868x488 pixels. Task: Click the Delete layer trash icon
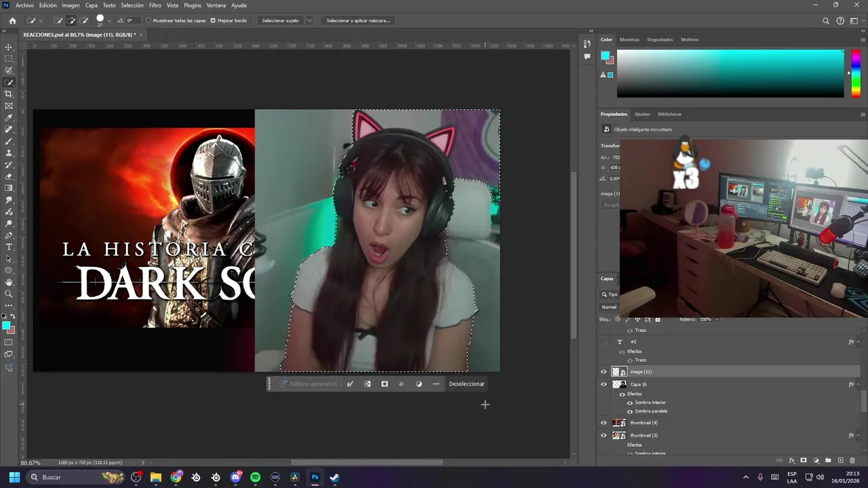852,461
